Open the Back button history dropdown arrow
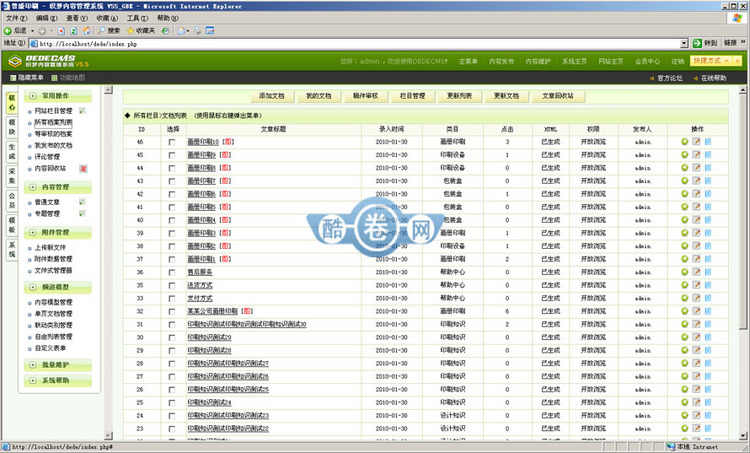 pos(33,31)
